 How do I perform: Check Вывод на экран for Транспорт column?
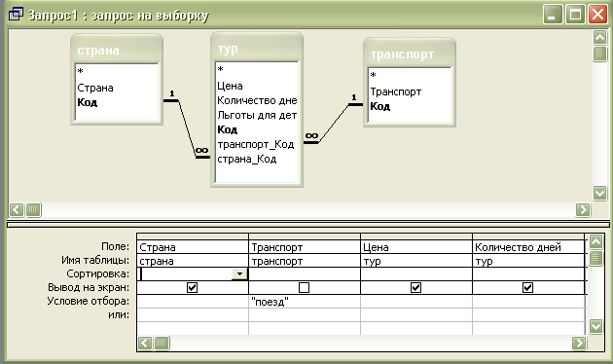tap(304, 288)
